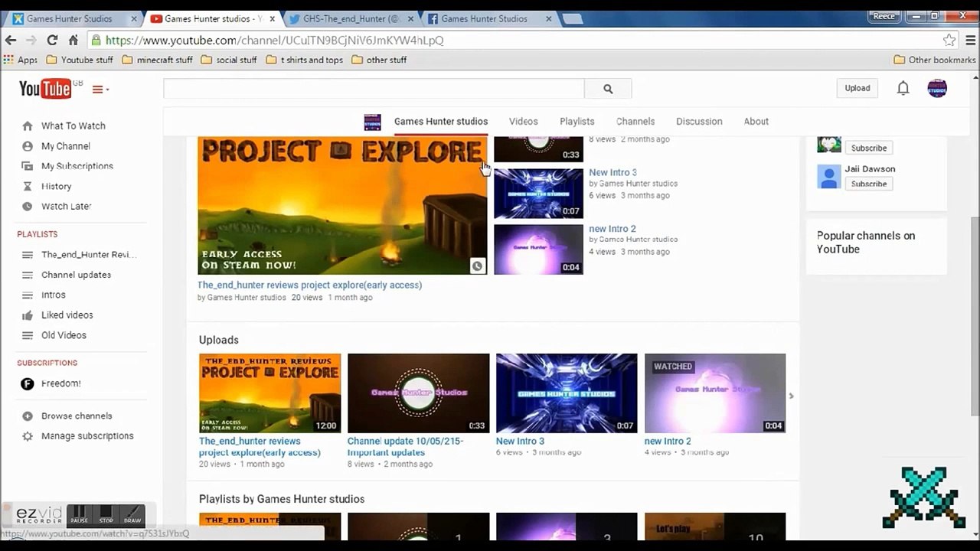This screenshot has width=980, height=551.
Task: Switch to the Playlists tab
Action: [577, 121]
